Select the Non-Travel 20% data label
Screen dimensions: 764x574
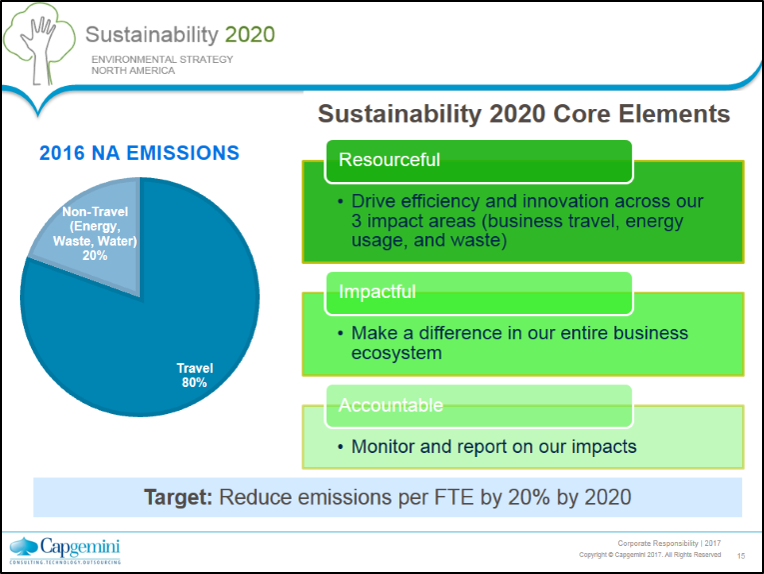(95, 234)
